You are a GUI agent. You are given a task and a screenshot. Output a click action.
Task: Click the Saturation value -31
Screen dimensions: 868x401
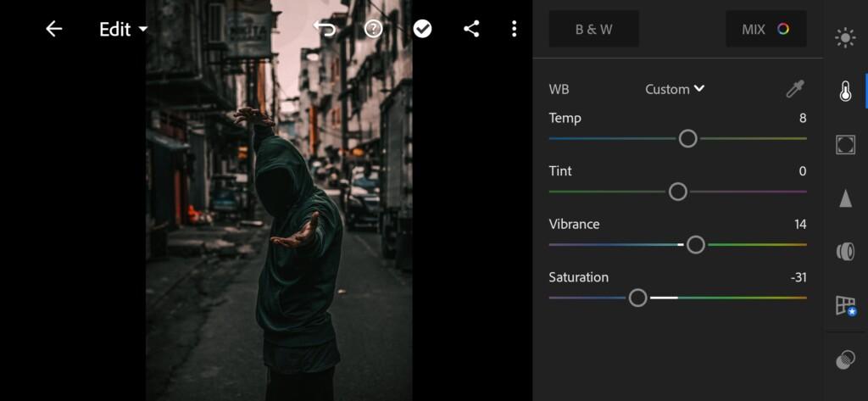coord(798,277)
